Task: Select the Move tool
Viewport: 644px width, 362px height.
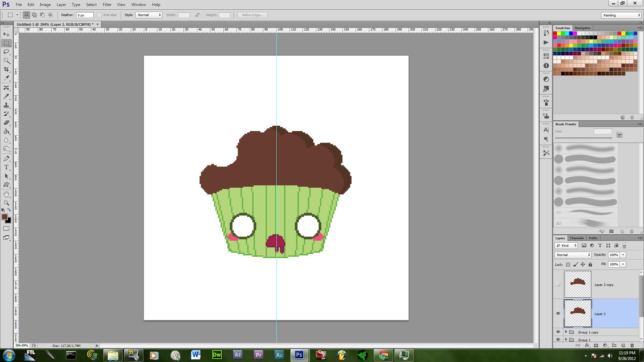Action: 6,34
